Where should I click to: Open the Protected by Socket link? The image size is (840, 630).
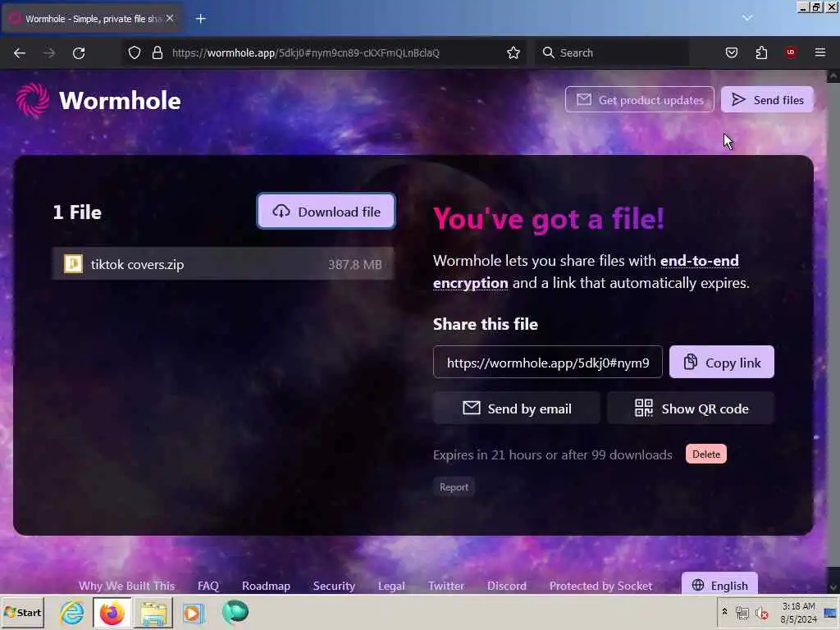(x=600, y=586)
